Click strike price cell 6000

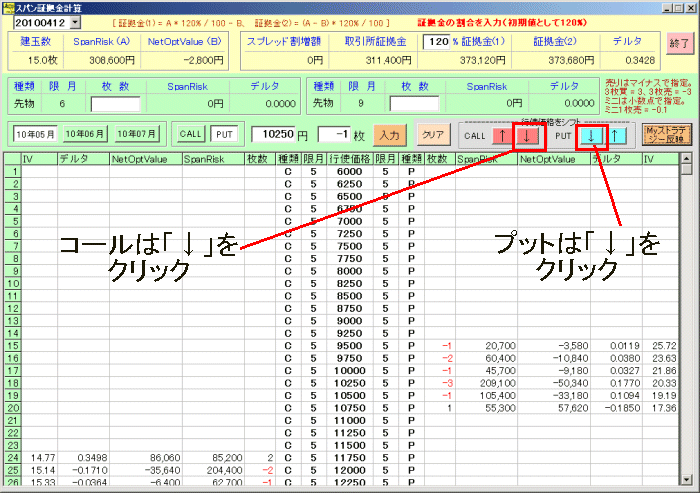coord(350,171)
